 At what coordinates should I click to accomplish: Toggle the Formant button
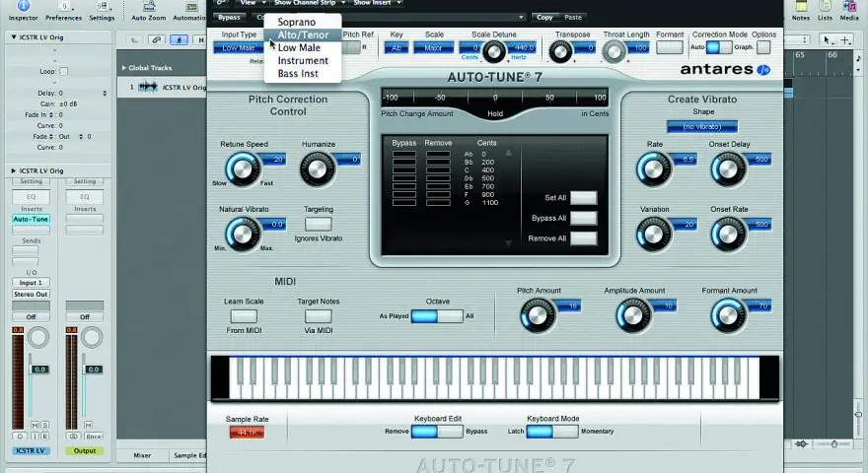(x=670, y=47)
